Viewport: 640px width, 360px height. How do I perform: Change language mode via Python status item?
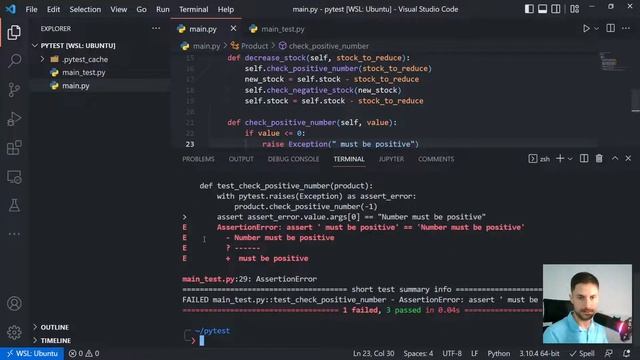(499, 353)
